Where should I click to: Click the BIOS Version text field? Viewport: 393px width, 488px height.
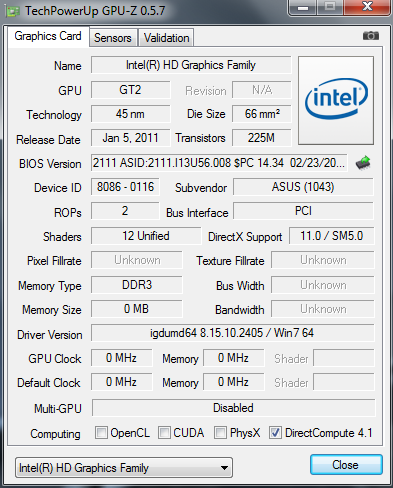219,163
